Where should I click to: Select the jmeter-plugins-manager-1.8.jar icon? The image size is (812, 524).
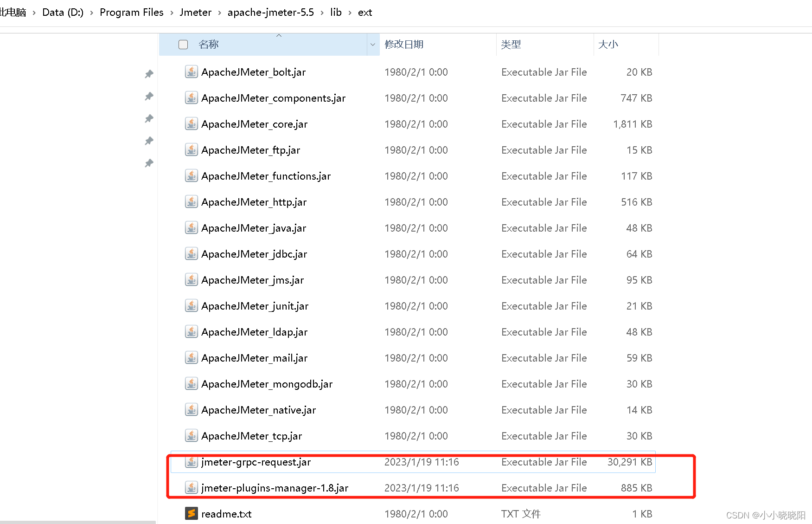(191, 488)
